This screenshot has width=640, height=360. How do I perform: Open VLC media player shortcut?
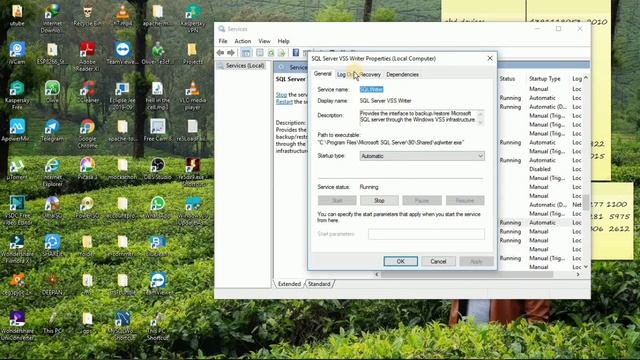pos(192,95)
